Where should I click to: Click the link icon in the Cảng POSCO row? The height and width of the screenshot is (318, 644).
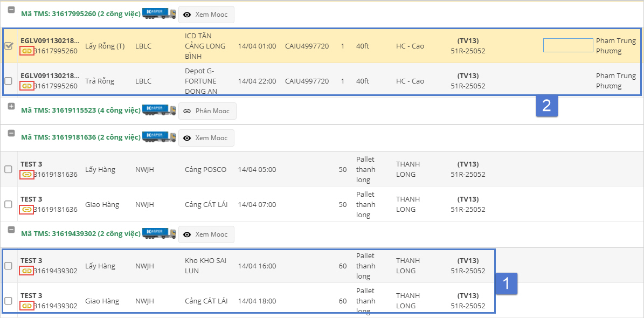(26, 175)
